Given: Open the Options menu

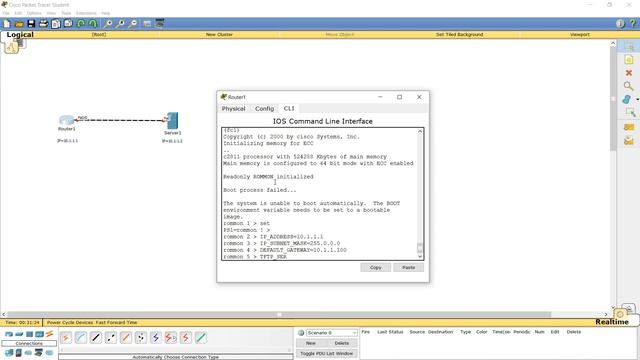Looking at the screenshot, I should point(34,13).
